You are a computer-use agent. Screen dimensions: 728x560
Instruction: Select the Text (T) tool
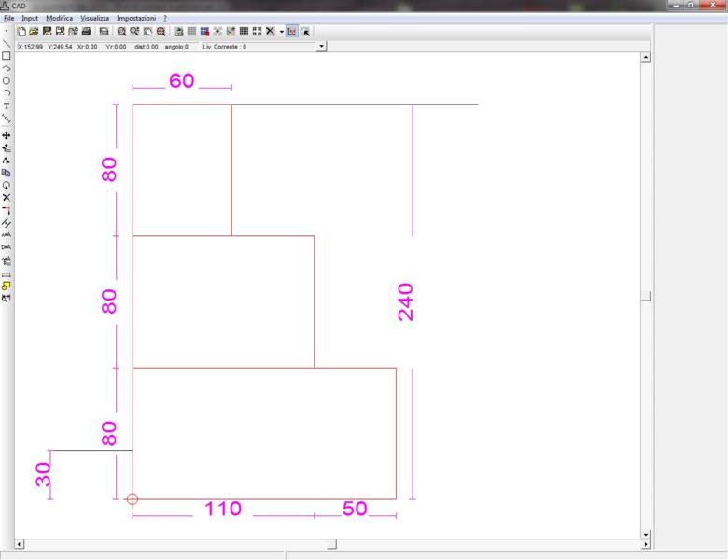[6, 105]
